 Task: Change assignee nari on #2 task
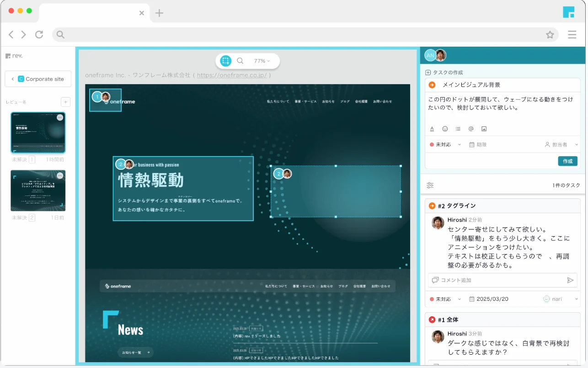[560, 299]
